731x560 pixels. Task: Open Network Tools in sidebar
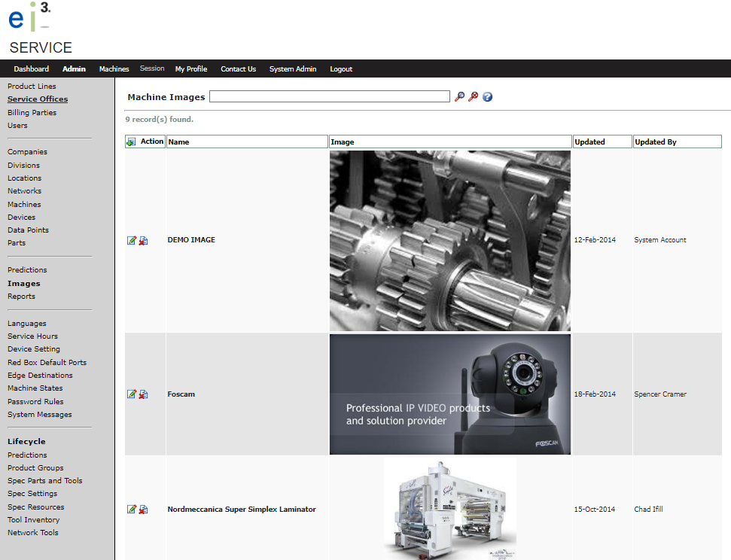(32, 532)
